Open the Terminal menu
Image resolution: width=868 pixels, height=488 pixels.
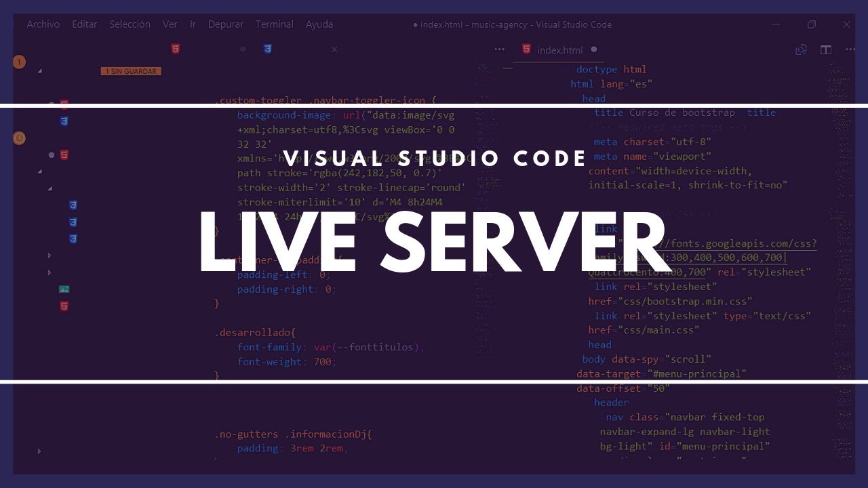[x=275, y=24]
